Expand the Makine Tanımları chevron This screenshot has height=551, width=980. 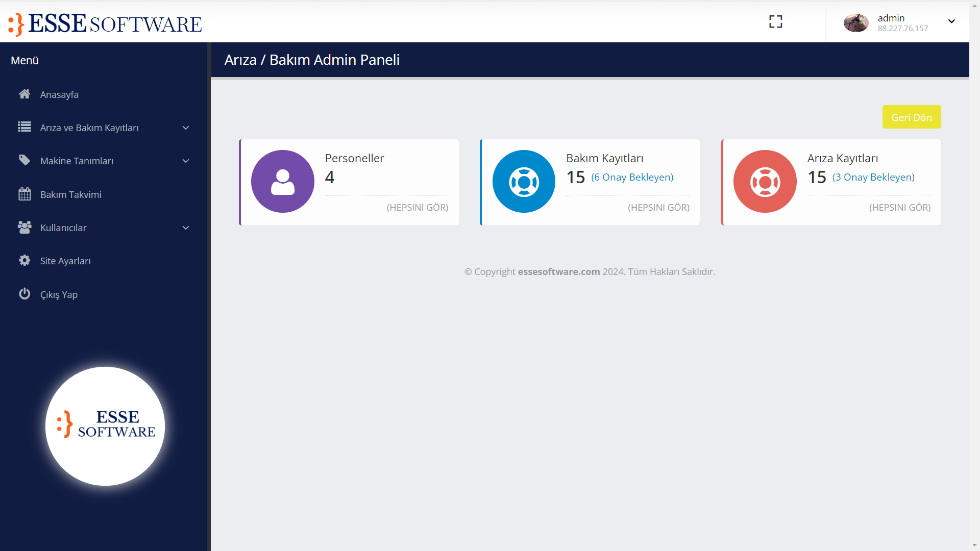coord(186,161)
